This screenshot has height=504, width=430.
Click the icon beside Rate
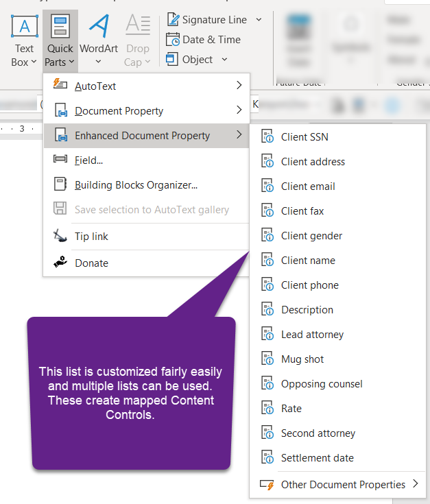tap(267, 408)
